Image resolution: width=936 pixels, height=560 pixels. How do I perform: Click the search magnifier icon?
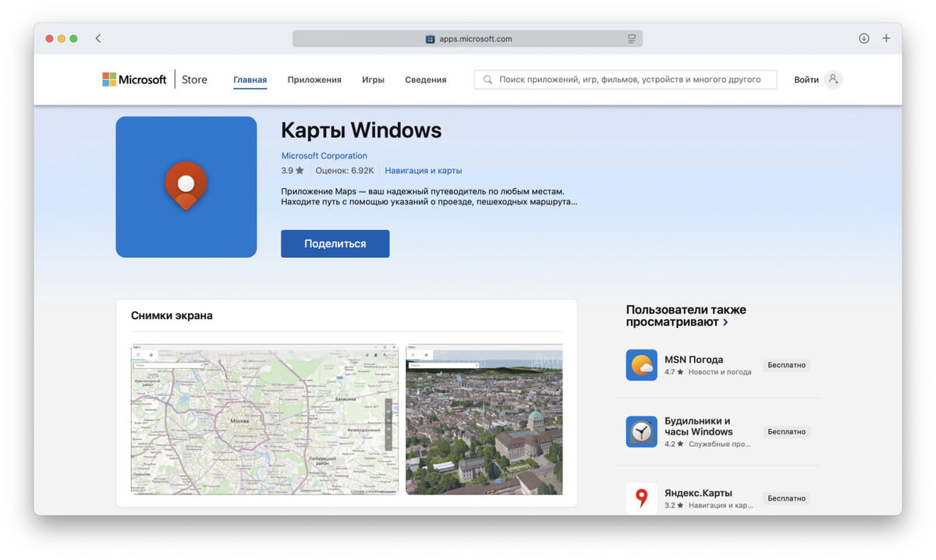pos(487,80)
